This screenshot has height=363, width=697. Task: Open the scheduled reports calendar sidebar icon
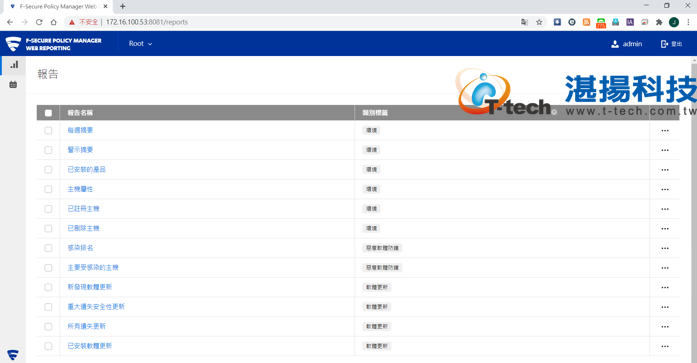[x=13, y=84]
